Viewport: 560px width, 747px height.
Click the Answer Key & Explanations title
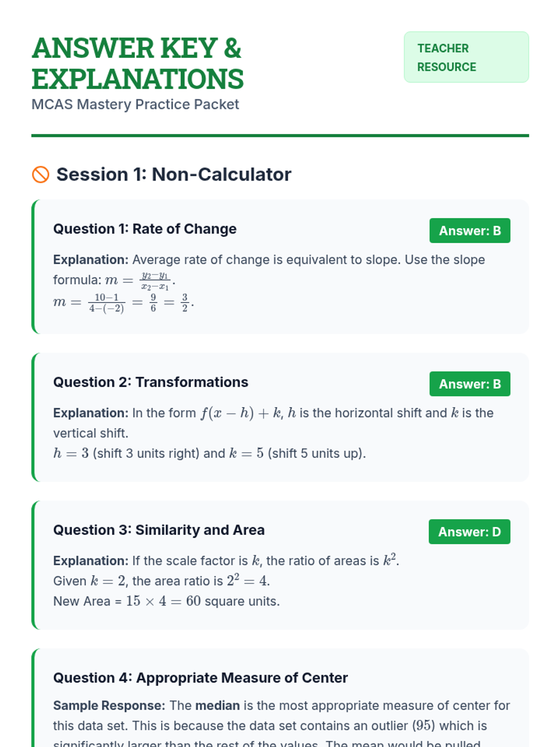(x=138, y=63)
